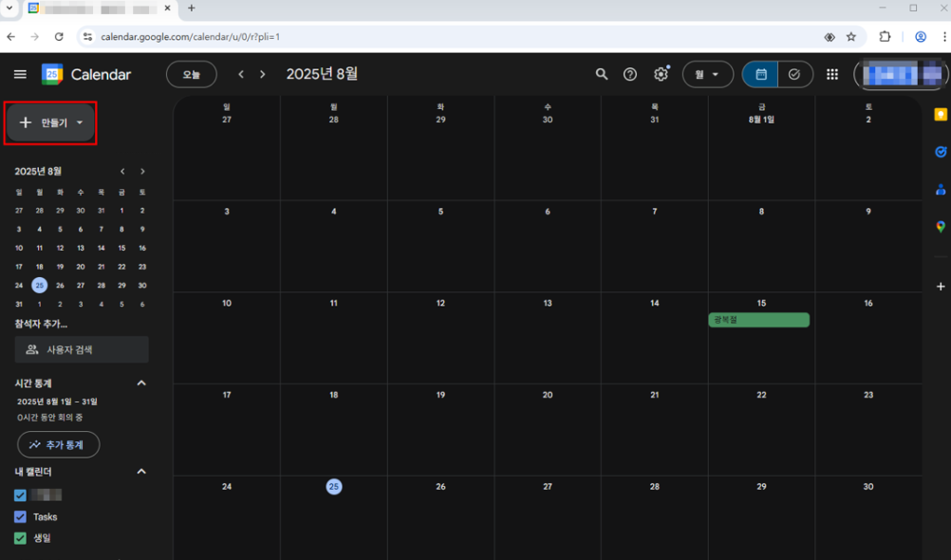Uncheck the 생일 calendar checkbox

[x=21, y=538]
